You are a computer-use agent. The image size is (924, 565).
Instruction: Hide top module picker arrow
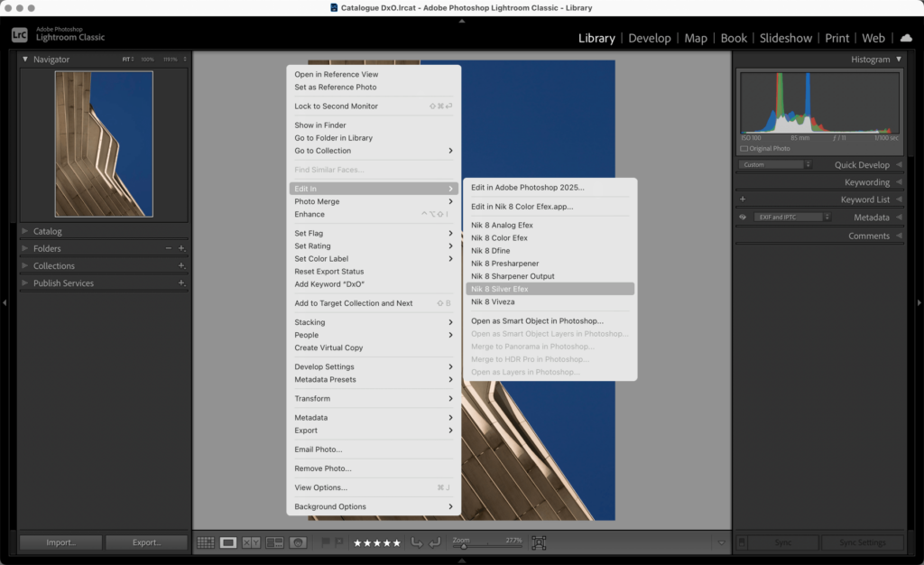click(462, 21)
